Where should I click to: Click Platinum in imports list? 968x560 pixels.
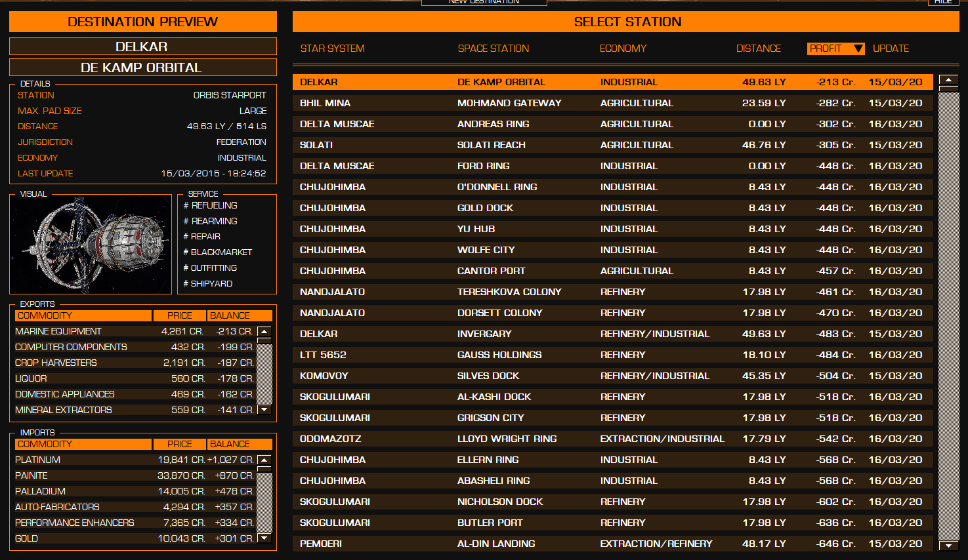tap(135, 460)
